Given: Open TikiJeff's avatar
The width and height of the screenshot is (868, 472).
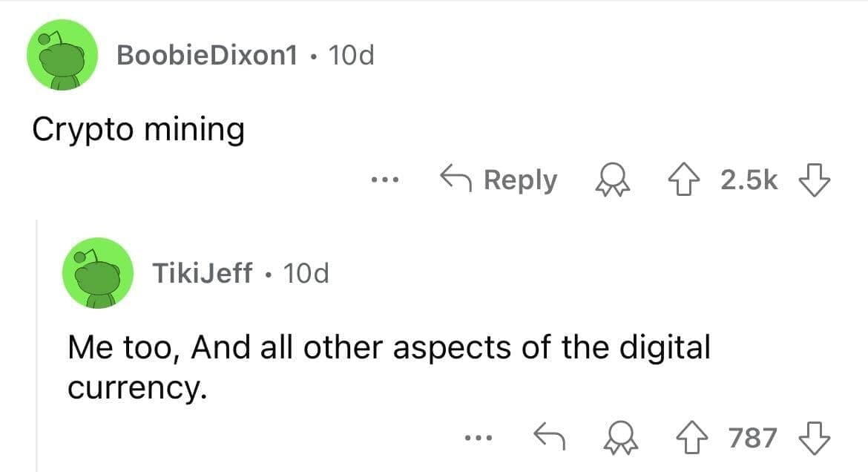Looking at the screenshot, I should [x=98, y=273].
